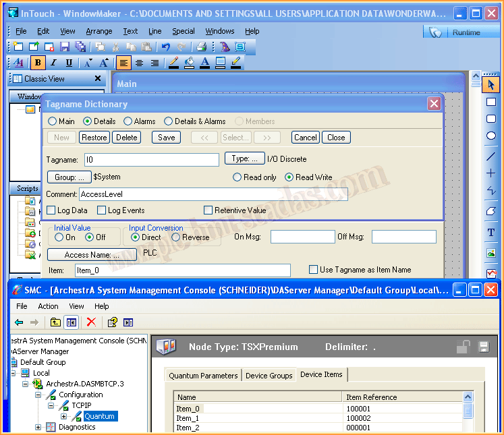Viewport: 504px width, 435px height.
Task: Select the Ellipse drawing tool
Action: point(491,136)
